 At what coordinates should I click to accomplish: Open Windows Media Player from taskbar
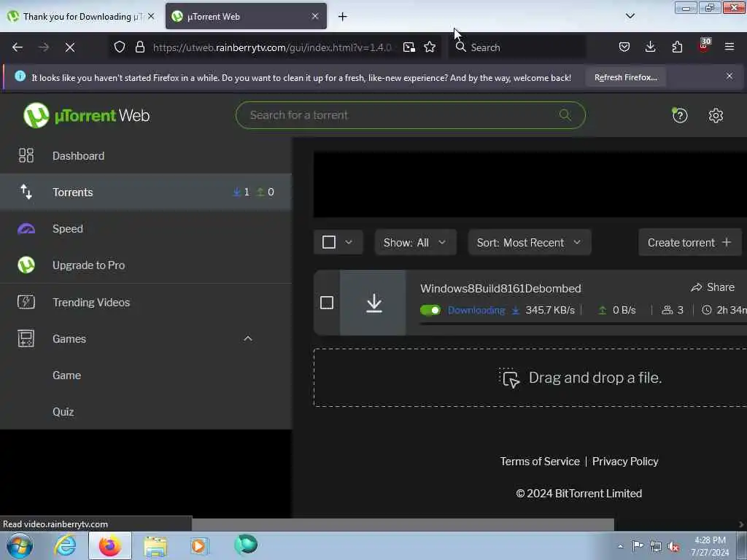click(199, 545)
